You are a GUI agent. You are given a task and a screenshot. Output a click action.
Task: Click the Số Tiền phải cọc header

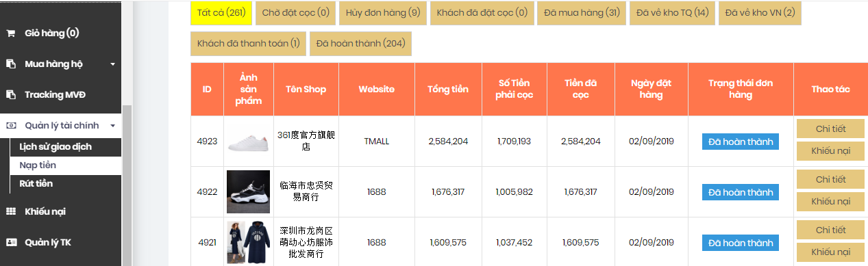point(514,90)
